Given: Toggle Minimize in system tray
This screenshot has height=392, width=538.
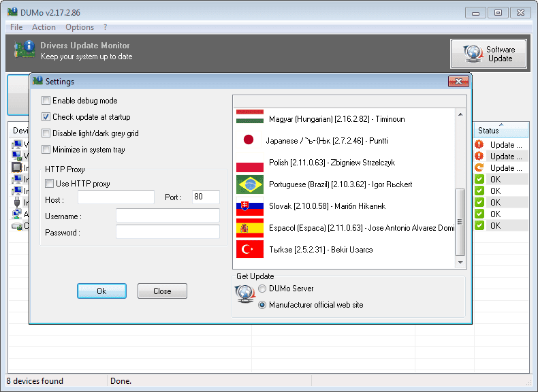Looking at the screenshot, I should [x=46, y=150].
